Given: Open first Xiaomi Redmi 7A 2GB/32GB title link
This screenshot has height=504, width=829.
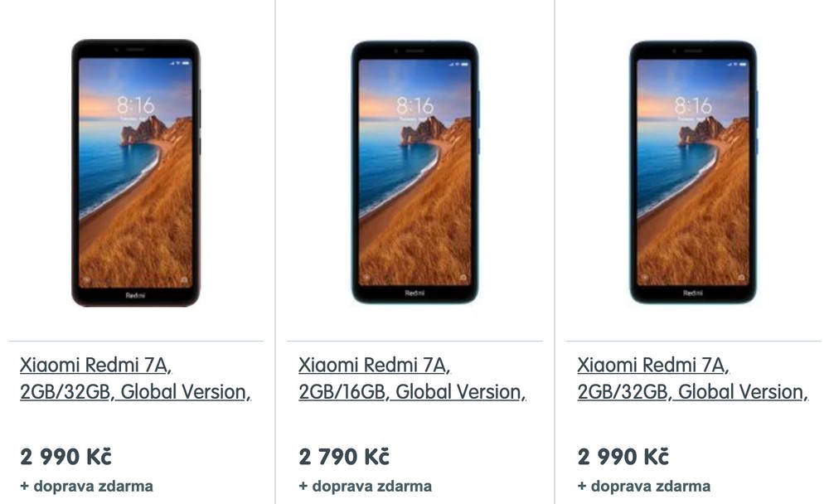Looking at the screenshot, I should [x=135, y=378].
